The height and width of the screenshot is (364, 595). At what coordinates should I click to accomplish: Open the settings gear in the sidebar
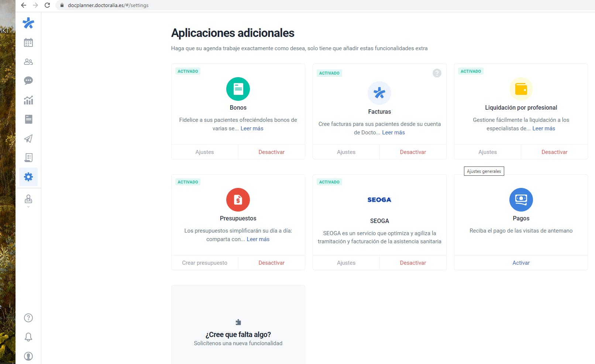[x=28, y=177]
